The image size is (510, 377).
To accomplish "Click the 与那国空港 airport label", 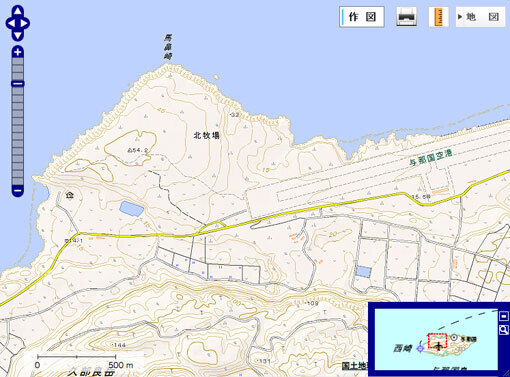I will pos(431,158).
